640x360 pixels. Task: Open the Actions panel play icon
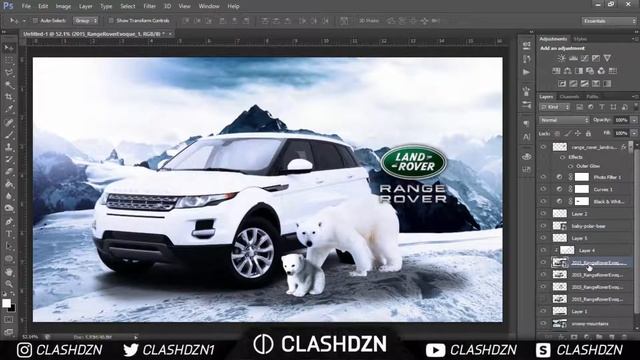[526, 72]
